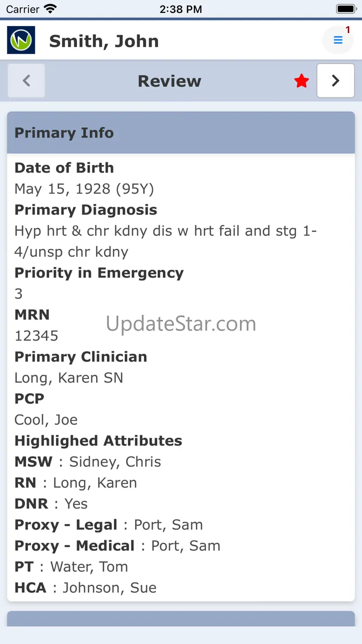The image size is (362, 644).
Task: Tap the green app logo icon
Action: pyautogui.click(x=21, y=40)
